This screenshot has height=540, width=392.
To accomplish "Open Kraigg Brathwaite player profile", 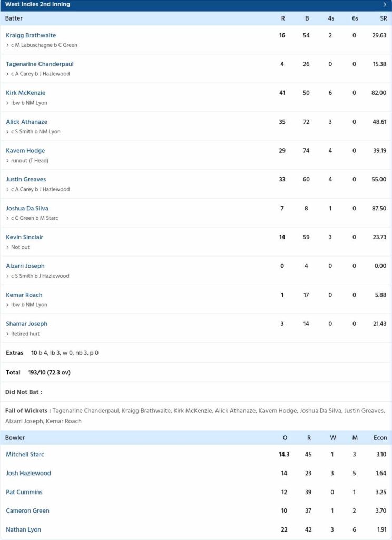I will coord(31,35).
